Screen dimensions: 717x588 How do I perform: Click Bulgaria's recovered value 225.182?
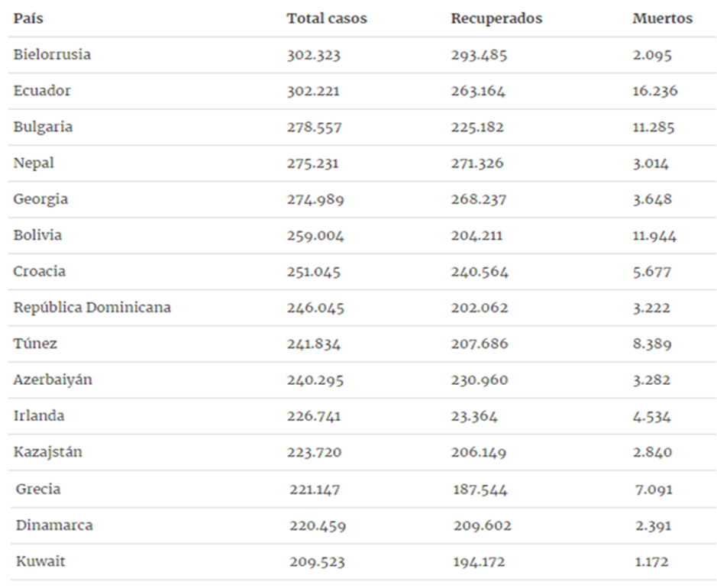pos(477,127)
